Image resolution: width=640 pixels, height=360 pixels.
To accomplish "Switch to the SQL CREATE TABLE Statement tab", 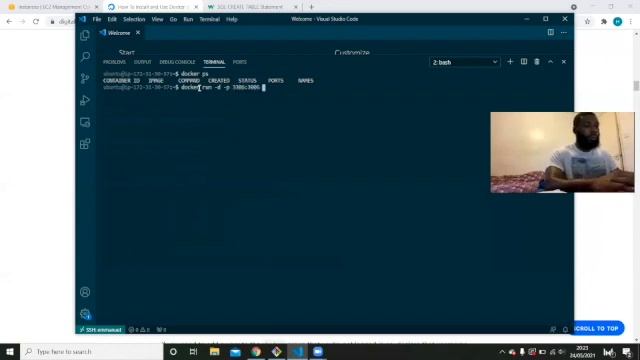I will point(252,7).
